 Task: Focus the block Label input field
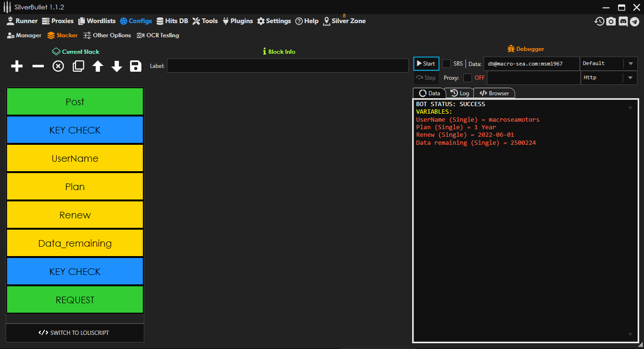288,66
